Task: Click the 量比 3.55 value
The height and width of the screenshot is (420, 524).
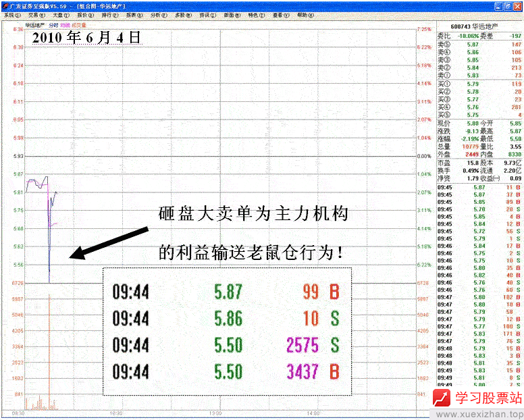Action: click(x=516, y=147)
